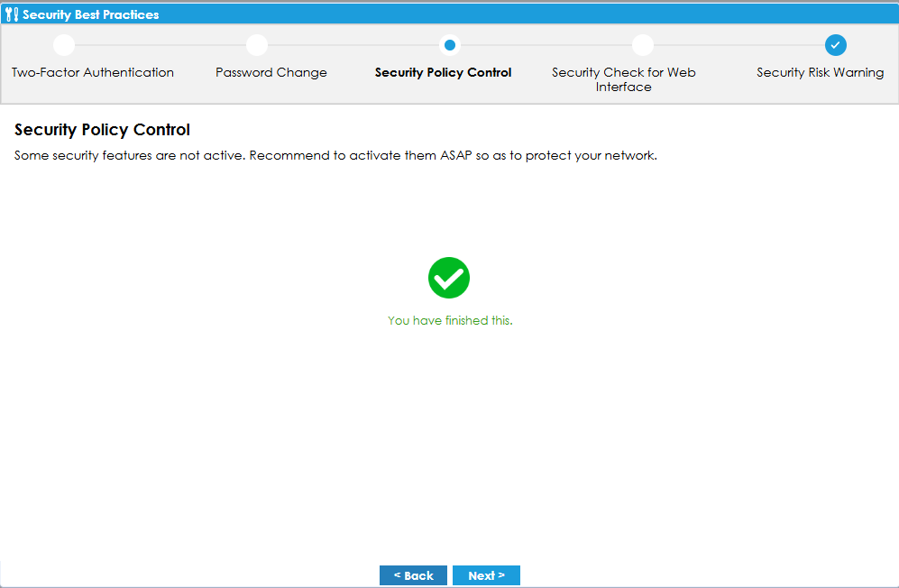Viewport: 899px width, 588px height.
Task: Click the Security Policy Control page heading
Action: click(x=102, y=130)
